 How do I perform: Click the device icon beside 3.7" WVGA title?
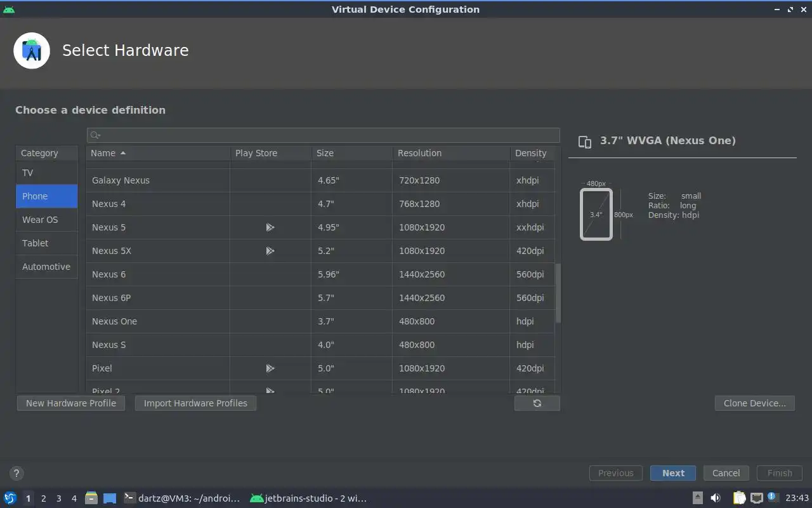click(x=585, y=142)
